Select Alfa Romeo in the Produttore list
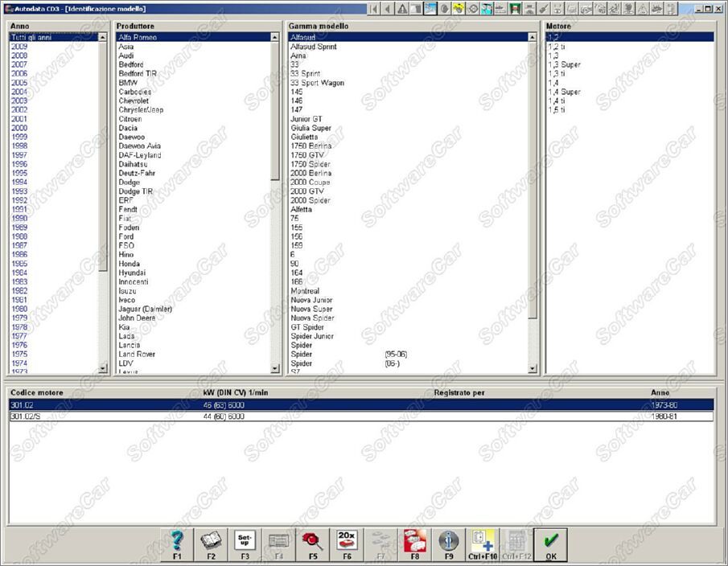728x566 pixels. point(193,37)
